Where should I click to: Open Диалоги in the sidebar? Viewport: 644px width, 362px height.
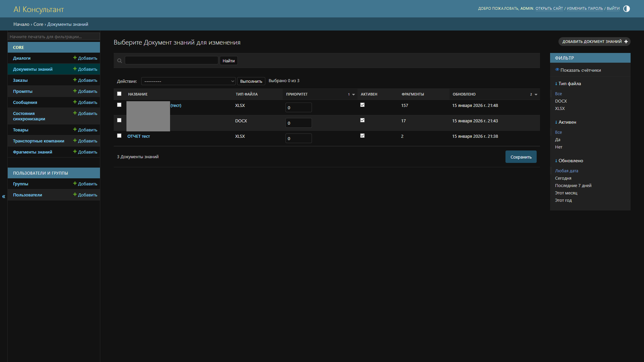pos(22,58)
